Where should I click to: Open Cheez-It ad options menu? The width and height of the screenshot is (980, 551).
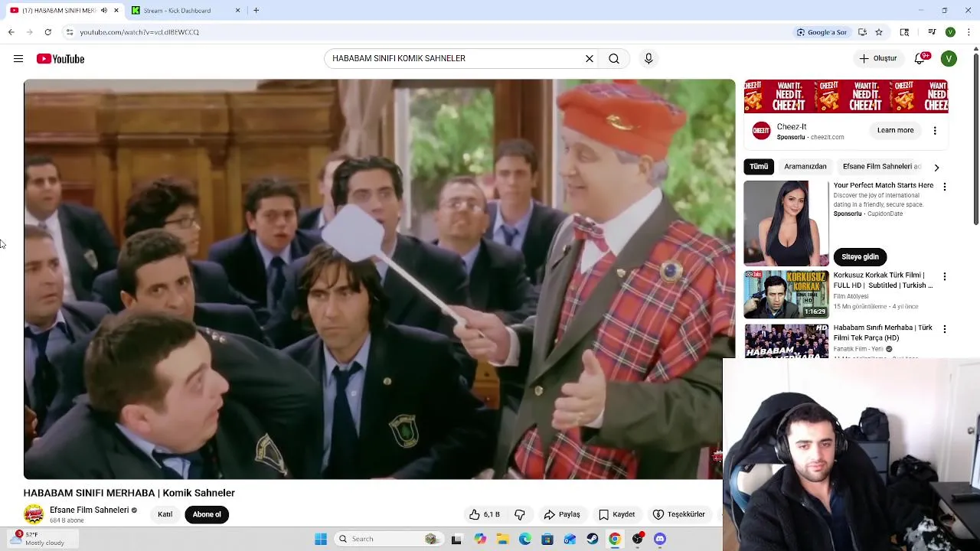click(x=935, y=130)
